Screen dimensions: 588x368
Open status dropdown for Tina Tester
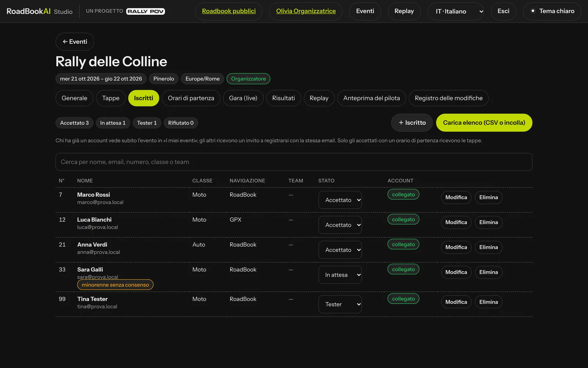[340, 304]
